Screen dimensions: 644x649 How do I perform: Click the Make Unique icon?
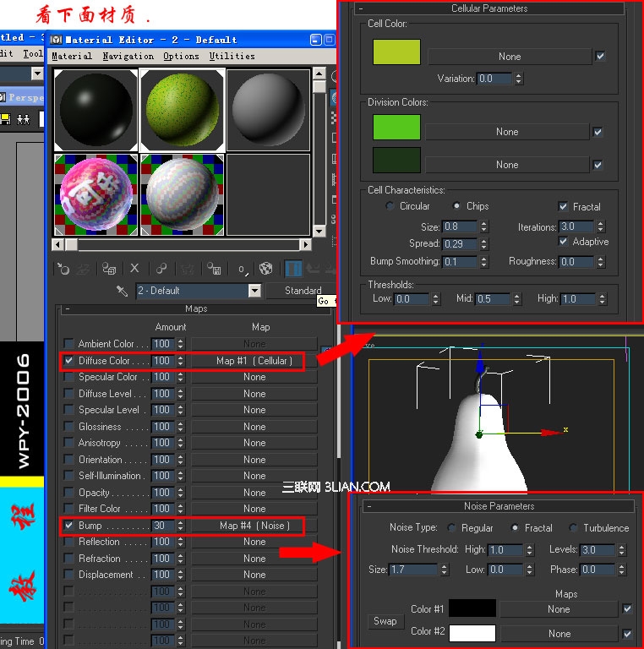(187, 269)
